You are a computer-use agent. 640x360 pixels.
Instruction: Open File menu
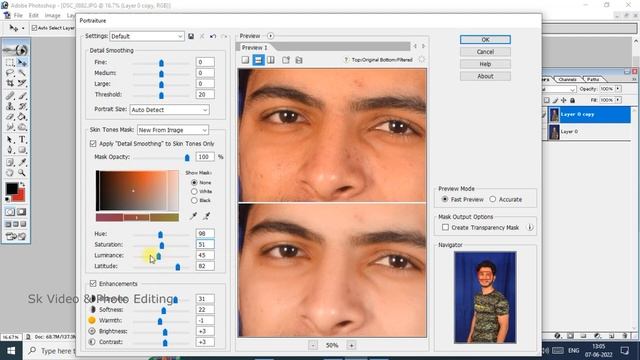pos(18,16)
